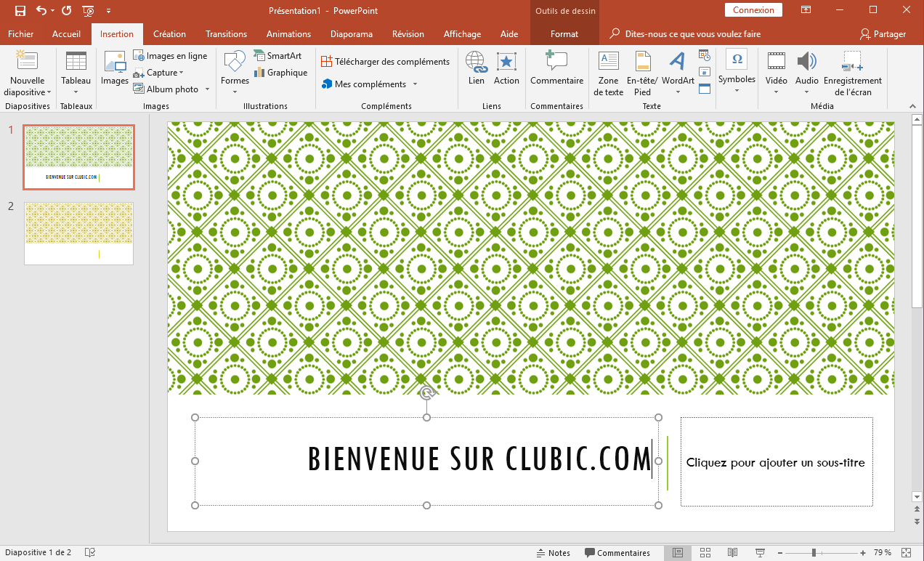924x561 pixels.
Task: Switch to the Transitions tab
Action: [226, 34]
